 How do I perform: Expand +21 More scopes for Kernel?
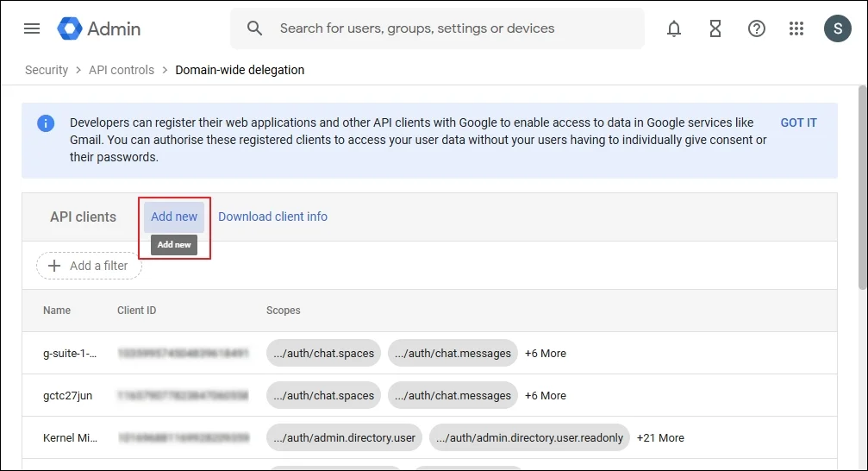(660, 437)
